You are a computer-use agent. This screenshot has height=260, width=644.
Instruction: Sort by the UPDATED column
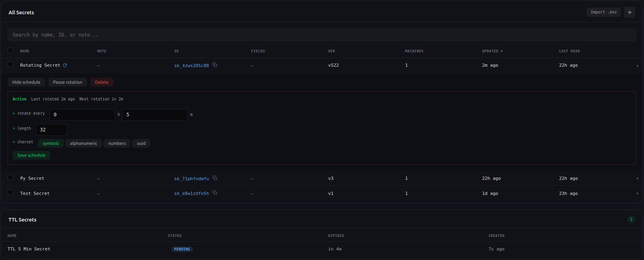[x=492, y=51]
